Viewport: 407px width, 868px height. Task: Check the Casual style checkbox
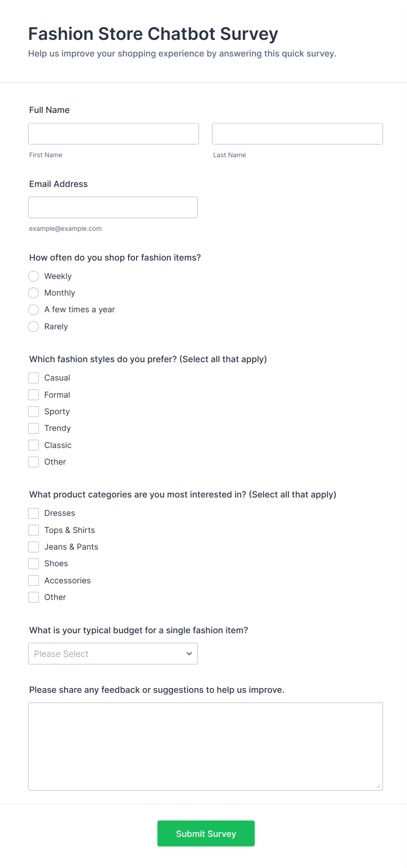point(34,378)
